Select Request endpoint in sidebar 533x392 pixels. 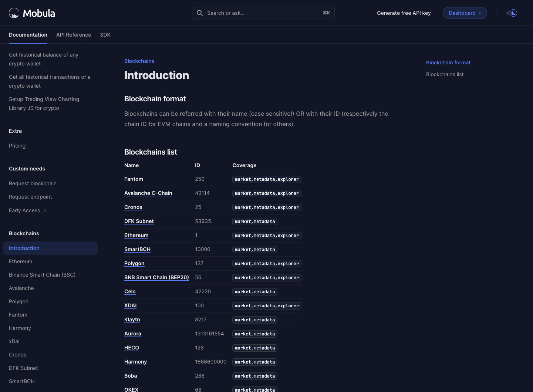click(x=30, y=197)
